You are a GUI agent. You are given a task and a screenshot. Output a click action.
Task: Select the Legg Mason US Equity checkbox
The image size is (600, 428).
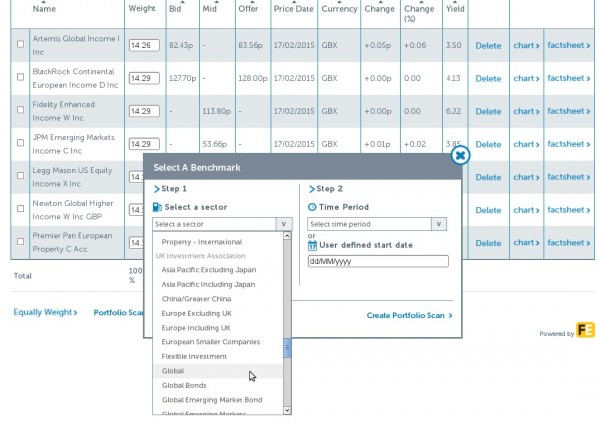click(21, 176)
